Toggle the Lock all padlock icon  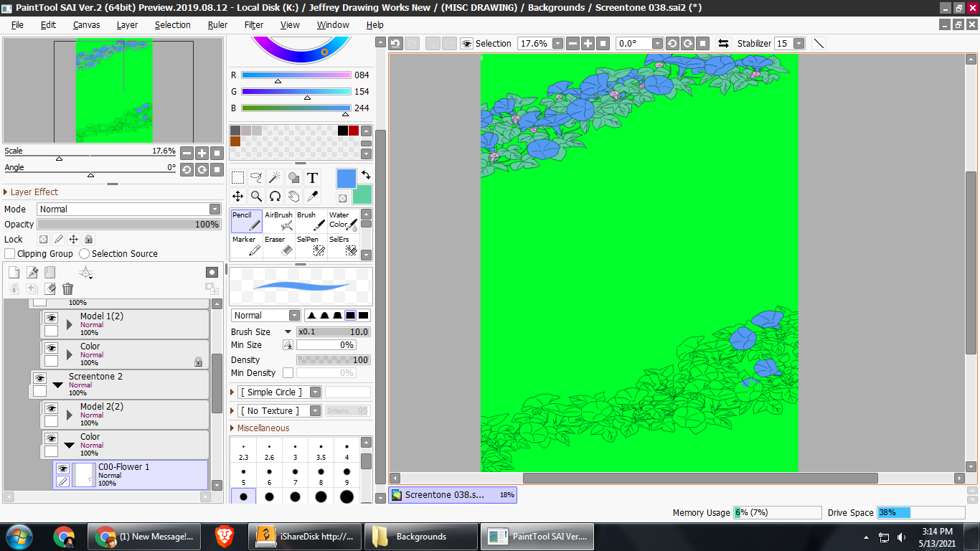(x=88, y=240)
